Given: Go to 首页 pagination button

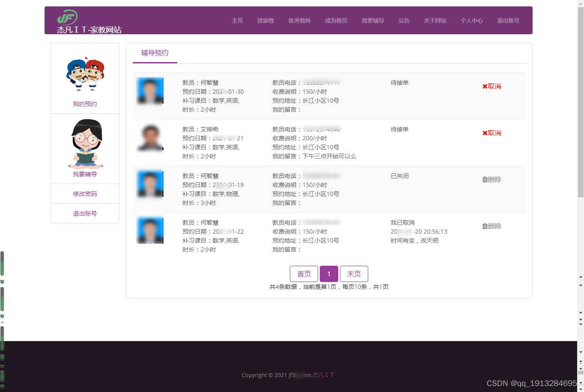Looking at the screenshot, I should point(304,274).
